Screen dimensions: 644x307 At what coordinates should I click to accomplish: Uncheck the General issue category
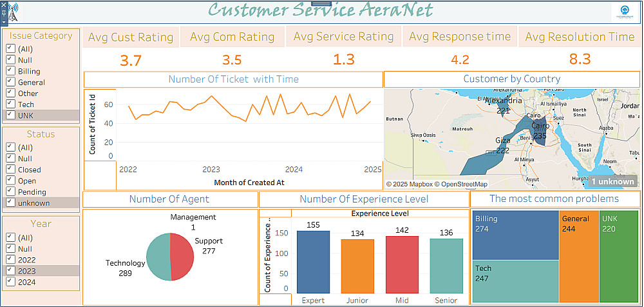click(x=10, y=83)
